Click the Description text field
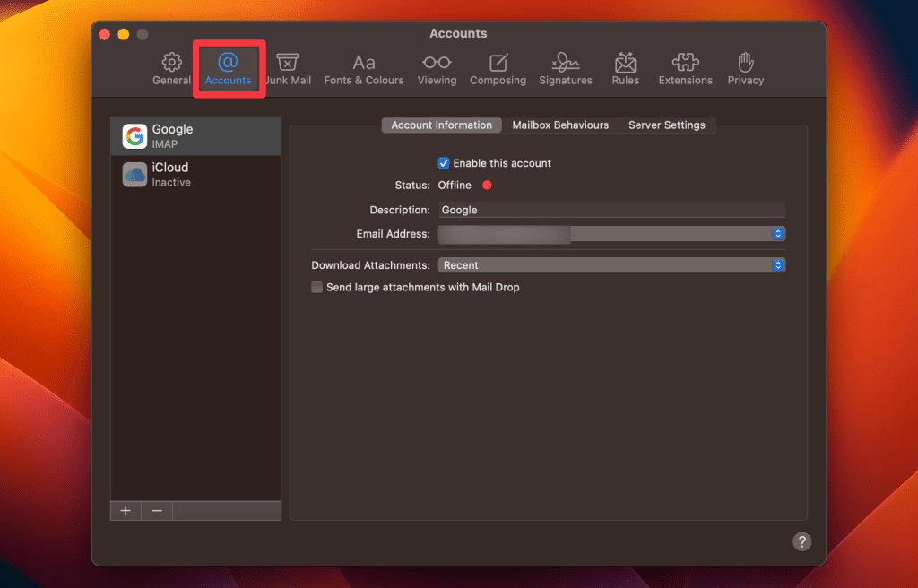918x588 pixels. click(611, 210)
